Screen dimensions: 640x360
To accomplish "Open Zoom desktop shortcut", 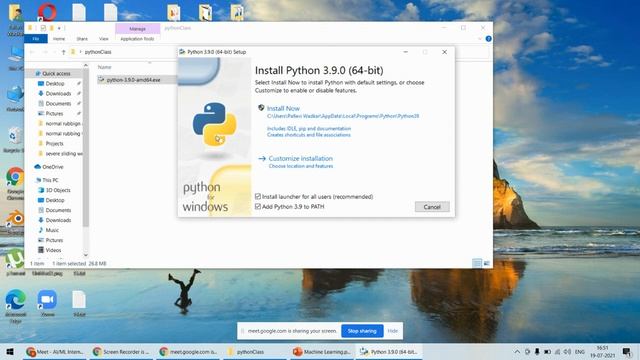I will point(47,303).
